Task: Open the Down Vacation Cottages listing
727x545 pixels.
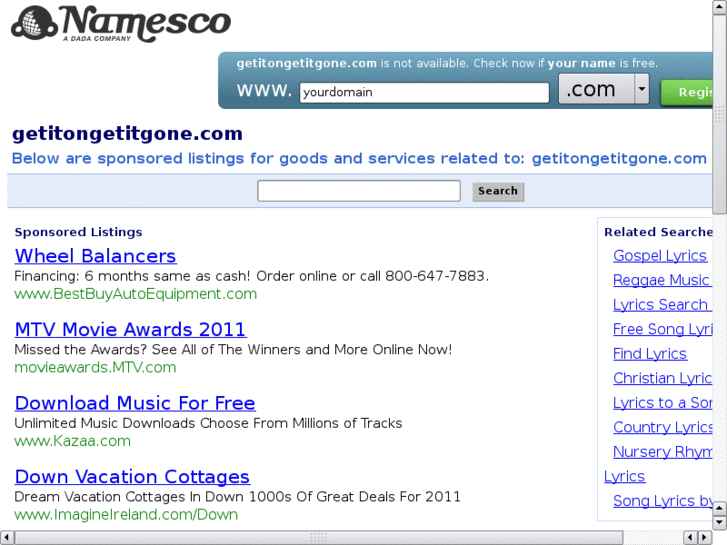Action: click(x=132, y=477)
